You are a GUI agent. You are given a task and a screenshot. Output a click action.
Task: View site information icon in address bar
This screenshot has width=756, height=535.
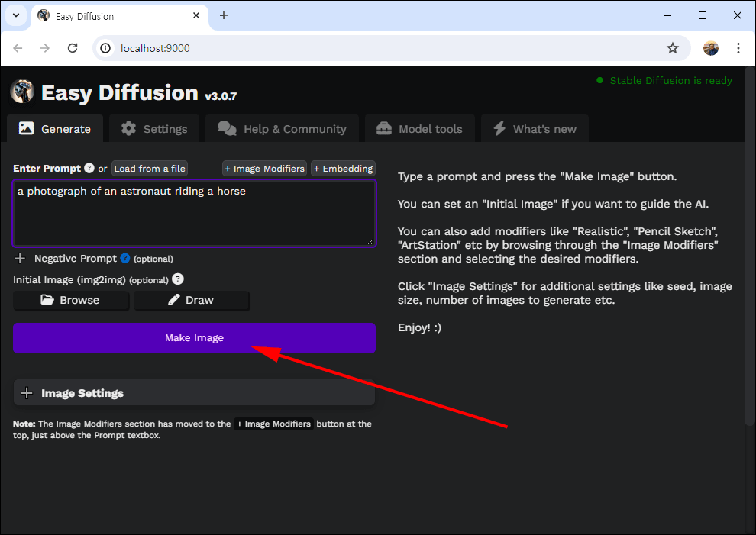[105, 48]
